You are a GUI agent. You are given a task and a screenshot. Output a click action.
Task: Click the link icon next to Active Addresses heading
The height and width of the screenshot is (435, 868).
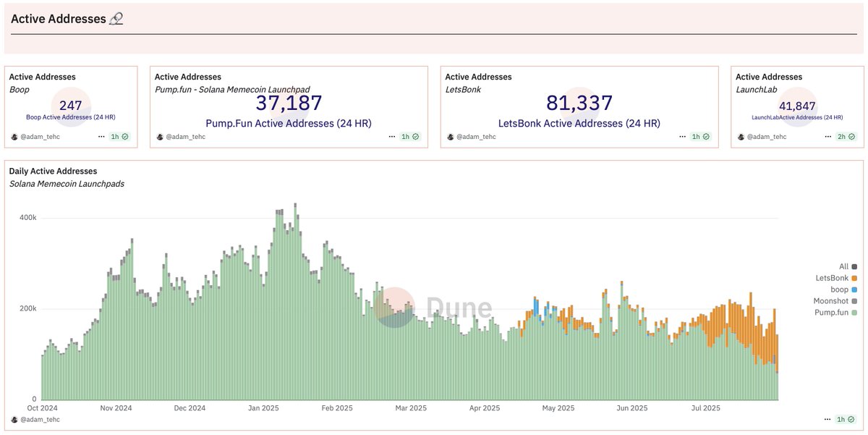point(116,19)
